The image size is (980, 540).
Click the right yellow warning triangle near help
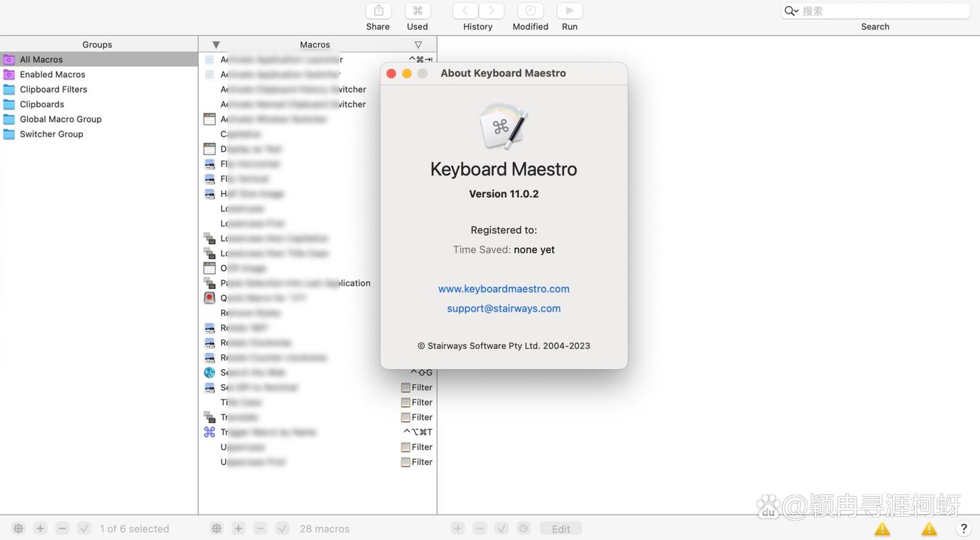(x=929, y=529)
